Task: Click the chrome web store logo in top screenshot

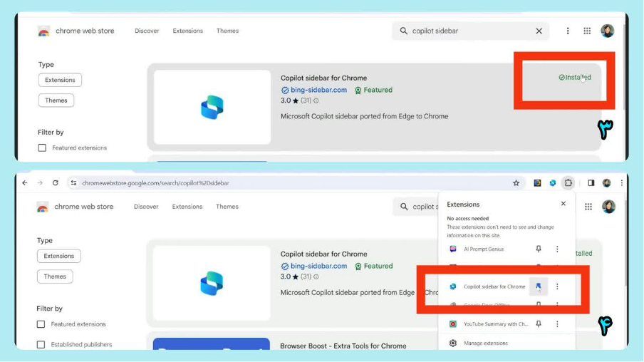Action: point(43,31)
